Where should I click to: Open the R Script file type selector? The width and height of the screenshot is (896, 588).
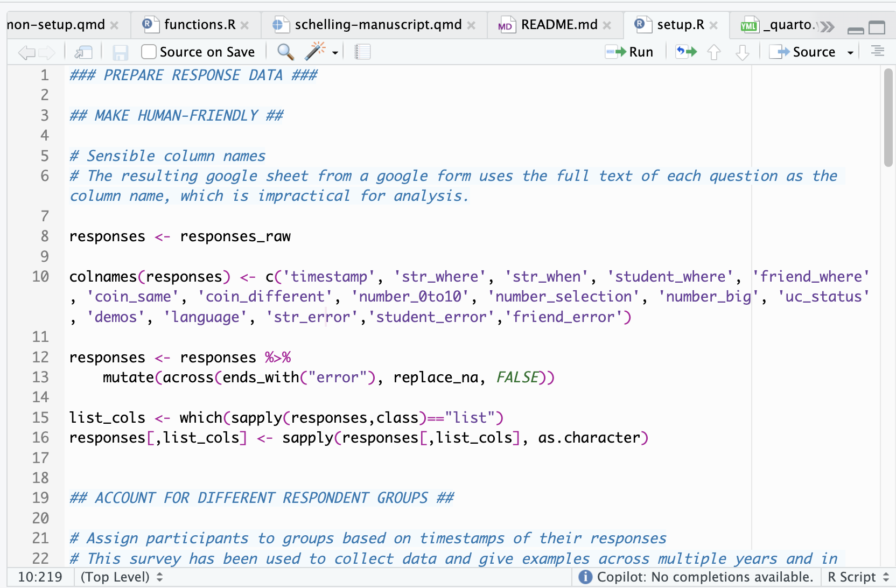(x=858, y=577)
